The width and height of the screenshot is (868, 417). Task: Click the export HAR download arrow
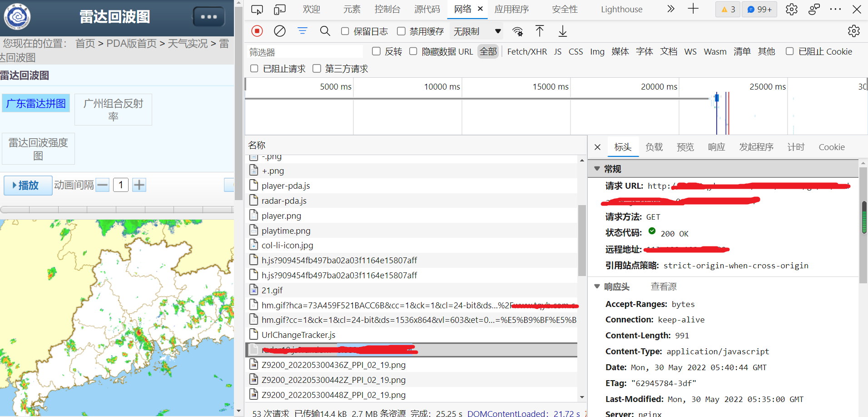coord(563,31)
